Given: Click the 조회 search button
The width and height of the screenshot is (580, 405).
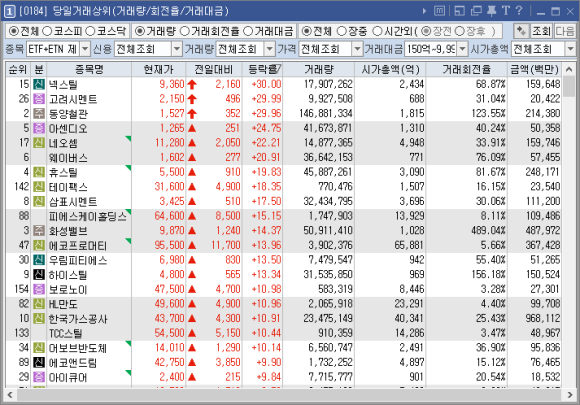Looking at the screenshot, I should coord(541,31).
